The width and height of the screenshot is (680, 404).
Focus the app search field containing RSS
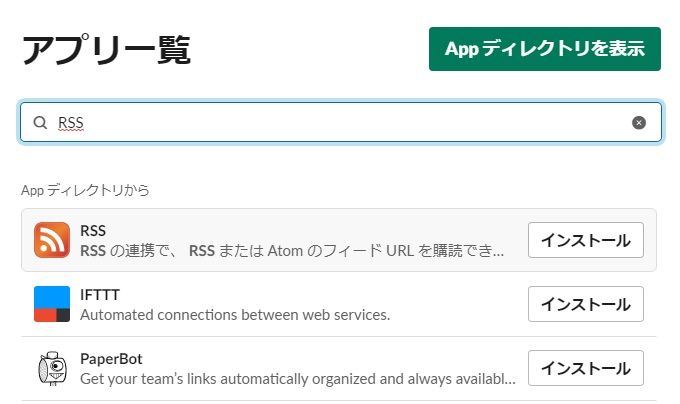pyautogui.click(x=340, y=123)
